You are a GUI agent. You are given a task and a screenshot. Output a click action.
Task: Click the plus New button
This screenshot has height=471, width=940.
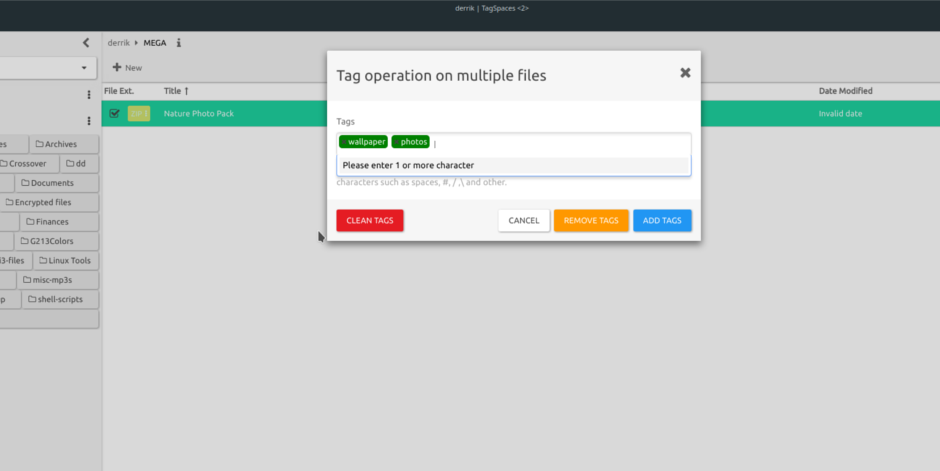tap(127, 68)
